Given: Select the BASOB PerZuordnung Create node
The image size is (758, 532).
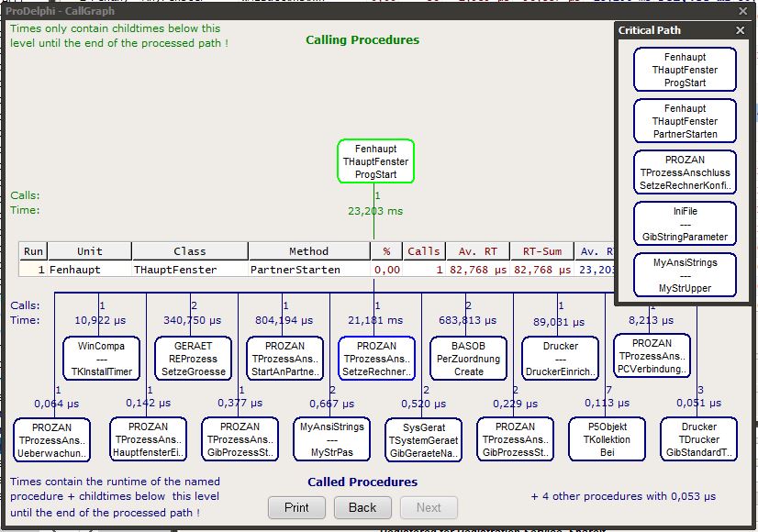Looking at the screenshot, I should point(468,359).
